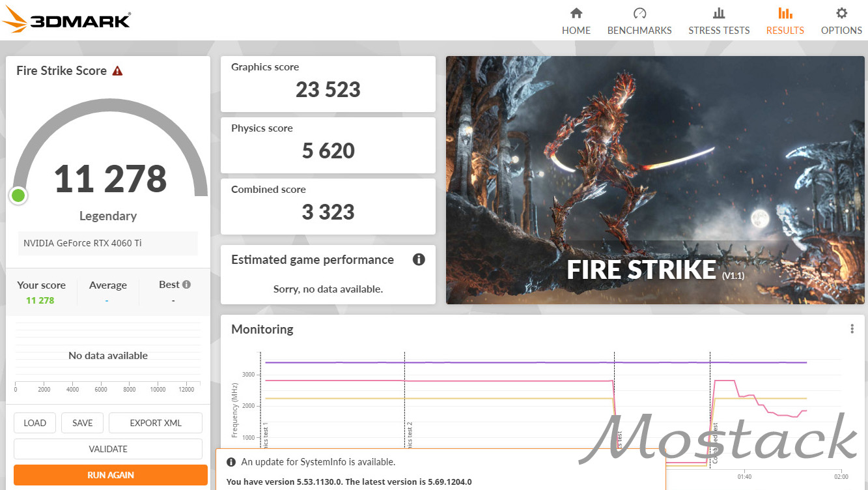Click the Combined score value 3 323

point(328,212)
